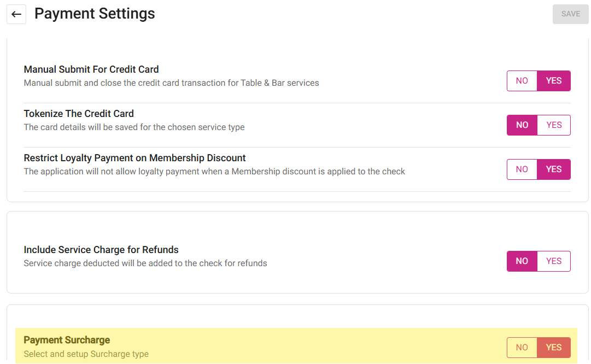
Task: Select YES for Manual Submit For Credit Card
Action: (x=554, y=81)
